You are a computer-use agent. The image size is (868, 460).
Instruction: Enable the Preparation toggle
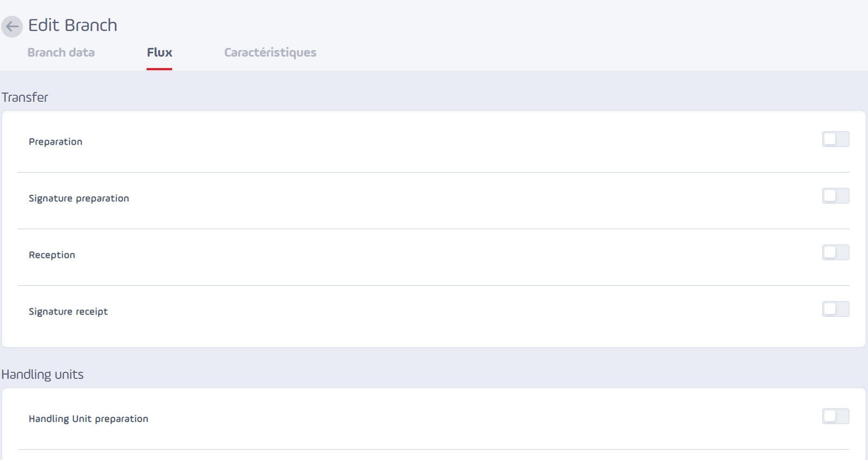(835, 139)
